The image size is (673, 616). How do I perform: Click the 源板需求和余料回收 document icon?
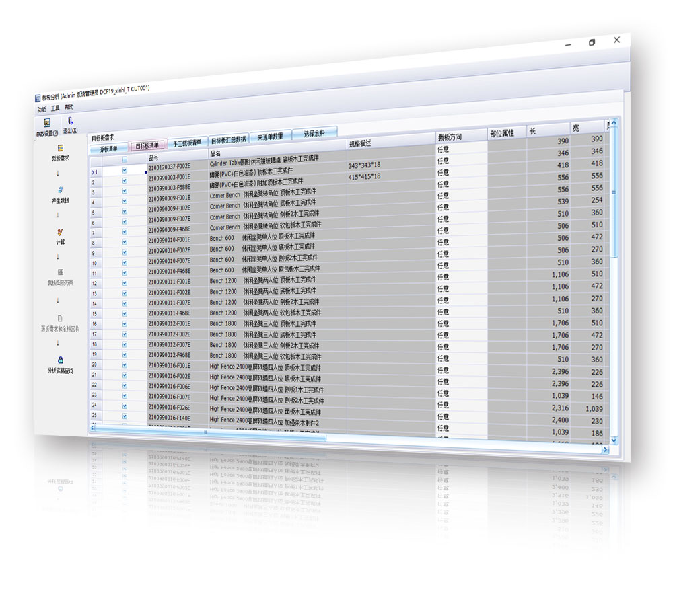click(x=61, y=318)
